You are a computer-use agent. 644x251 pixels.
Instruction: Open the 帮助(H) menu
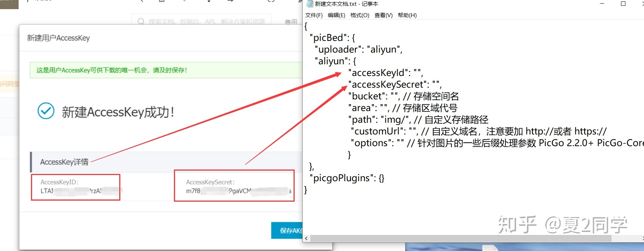coord(407,15)
